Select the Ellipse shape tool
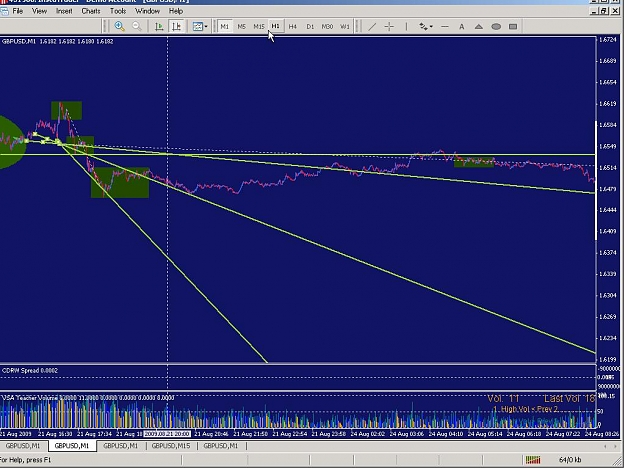The height and width of the screenshot is (469, 625). (x=496, y=27)
